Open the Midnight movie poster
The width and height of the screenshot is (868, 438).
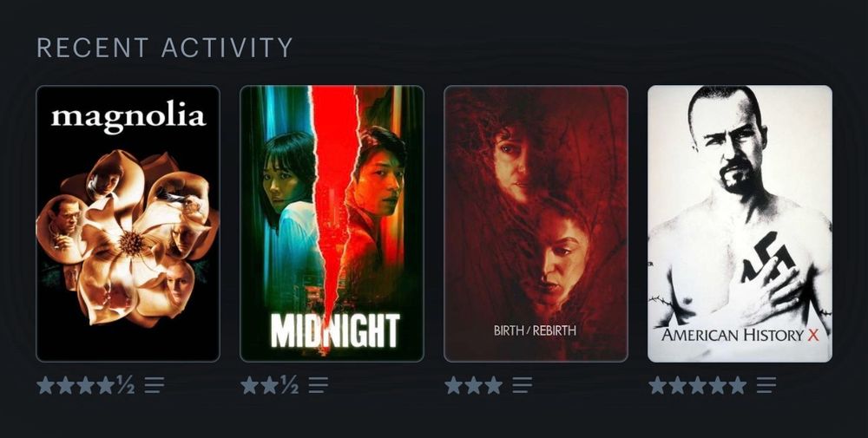[x=332, y=224]
